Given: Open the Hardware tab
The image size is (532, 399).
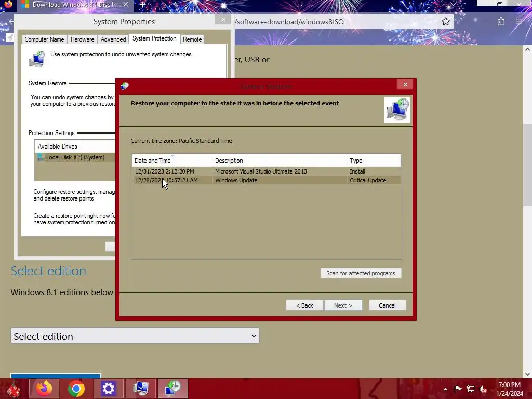Looking at the screenshot, I should [82, 39].
